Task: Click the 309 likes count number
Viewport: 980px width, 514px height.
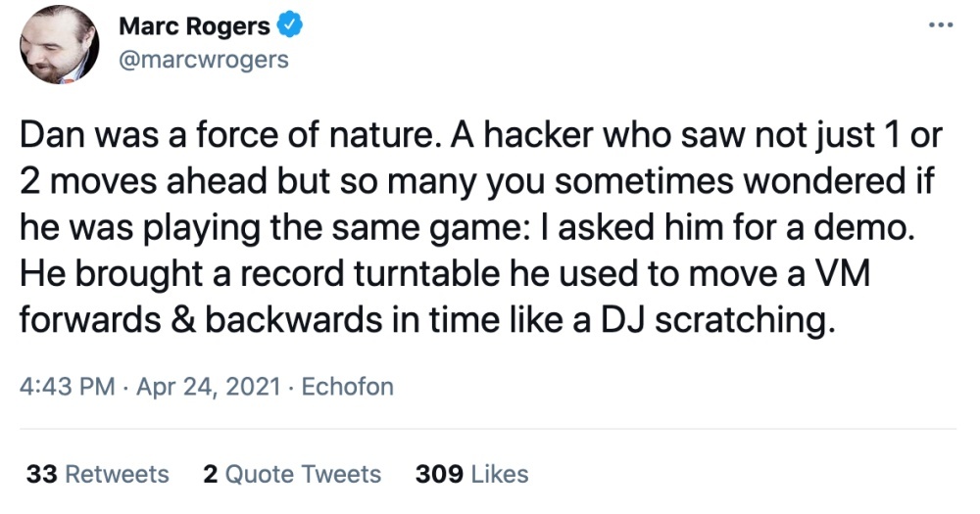Action: click(439, 475)
